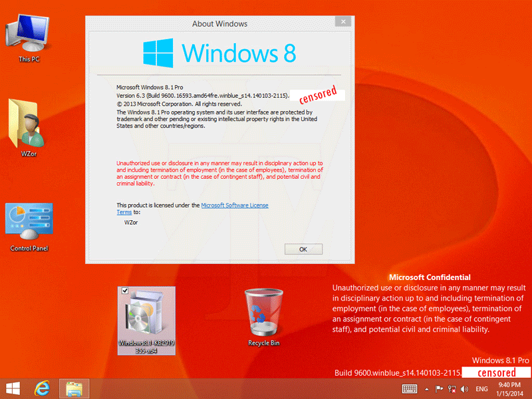Click the network status tray icon
532x399 pixels.
point(451,388)
